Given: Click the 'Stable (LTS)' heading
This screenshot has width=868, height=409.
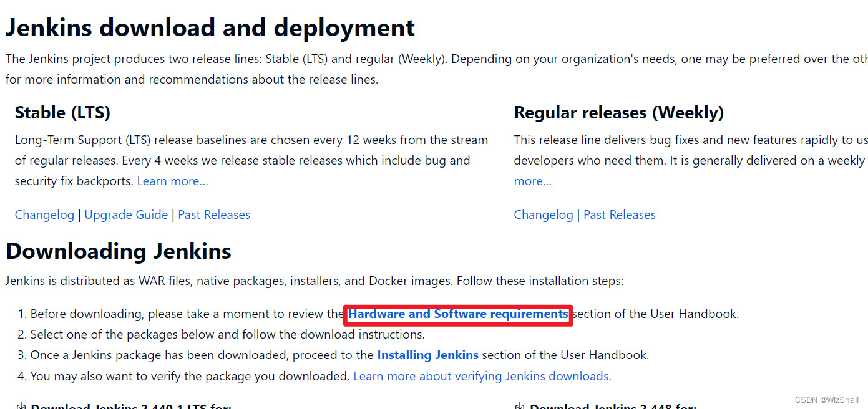Looking at the screenshot, I should [x=62, y=113].
